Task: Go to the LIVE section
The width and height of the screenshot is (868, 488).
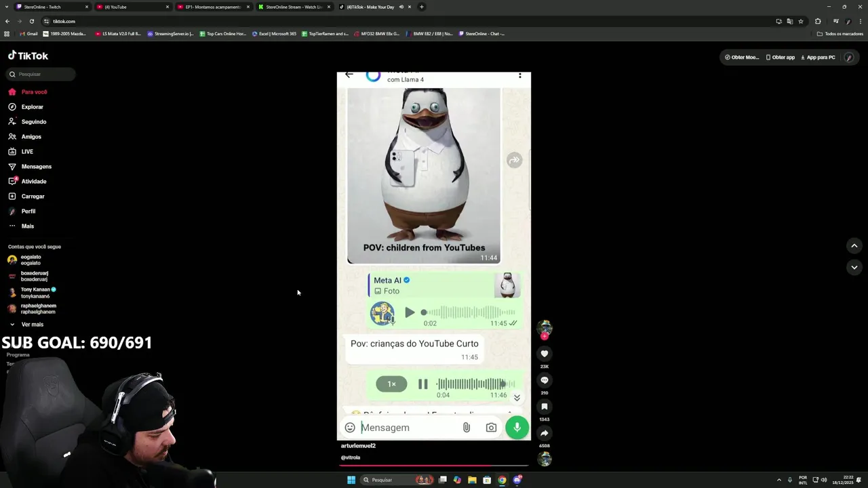Action: tap(21, 151)
